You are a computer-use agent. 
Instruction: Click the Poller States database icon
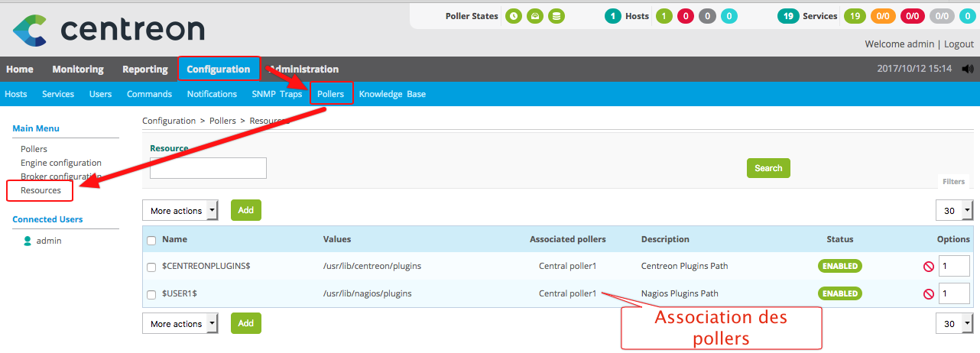click(556, 16)
